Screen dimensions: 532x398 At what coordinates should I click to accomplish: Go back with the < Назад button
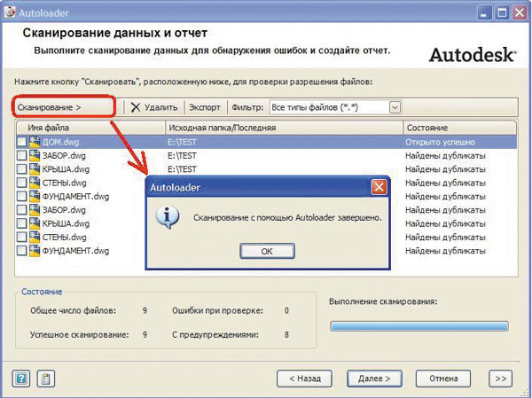pos(305,378)
